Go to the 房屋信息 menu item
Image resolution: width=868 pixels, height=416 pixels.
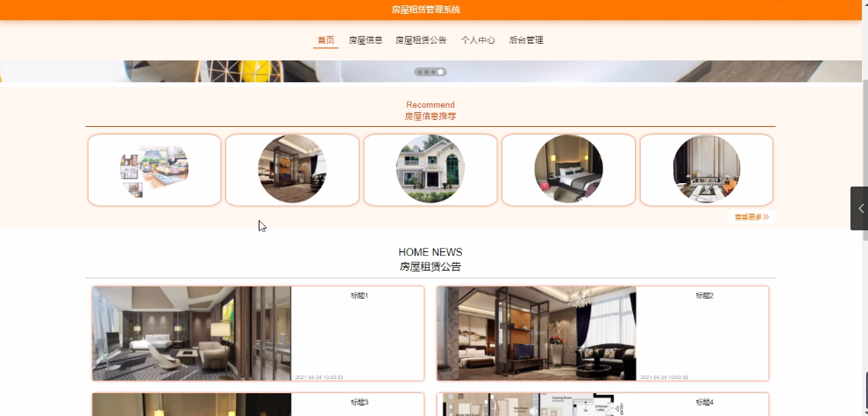coord(366,40)
